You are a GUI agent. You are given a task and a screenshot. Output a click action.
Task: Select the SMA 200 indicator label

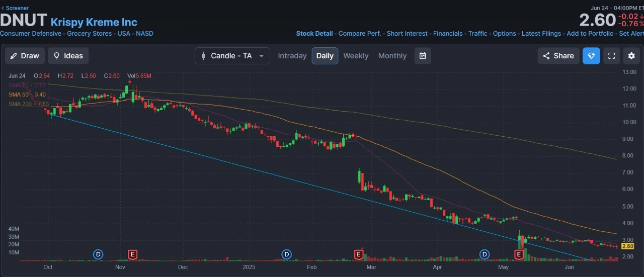(29, 104)
